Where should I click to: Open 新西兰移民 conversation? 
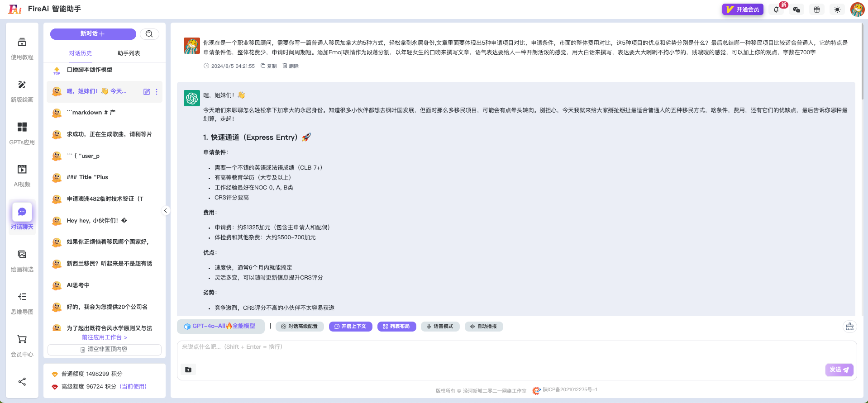click(105, 264)
